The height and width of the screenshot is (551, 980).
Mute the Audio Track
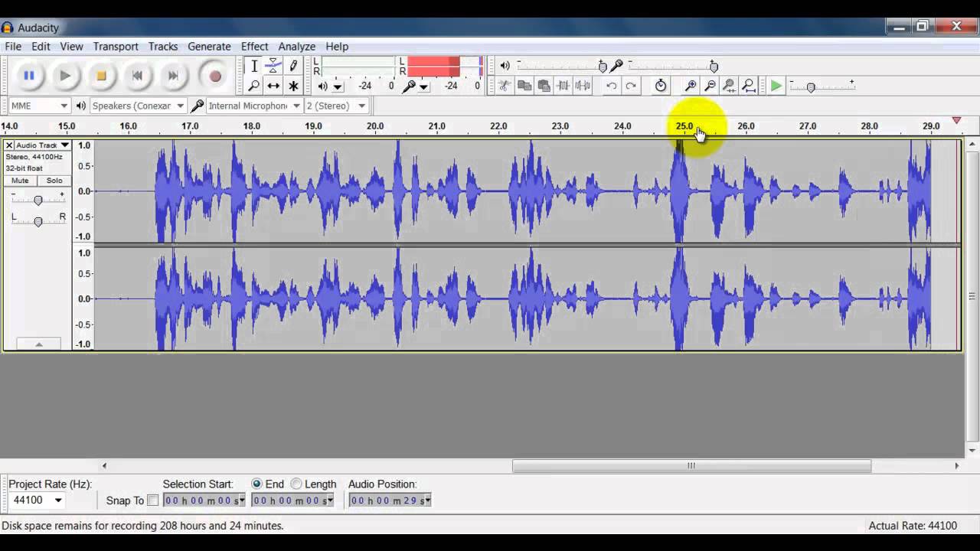tap(20, 181)
